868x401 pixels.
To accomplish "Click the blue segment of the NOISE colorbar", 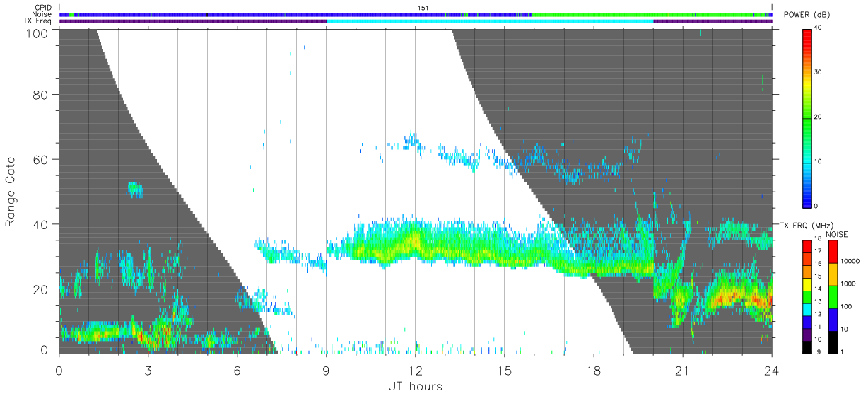I will click(x=833, y=318).
